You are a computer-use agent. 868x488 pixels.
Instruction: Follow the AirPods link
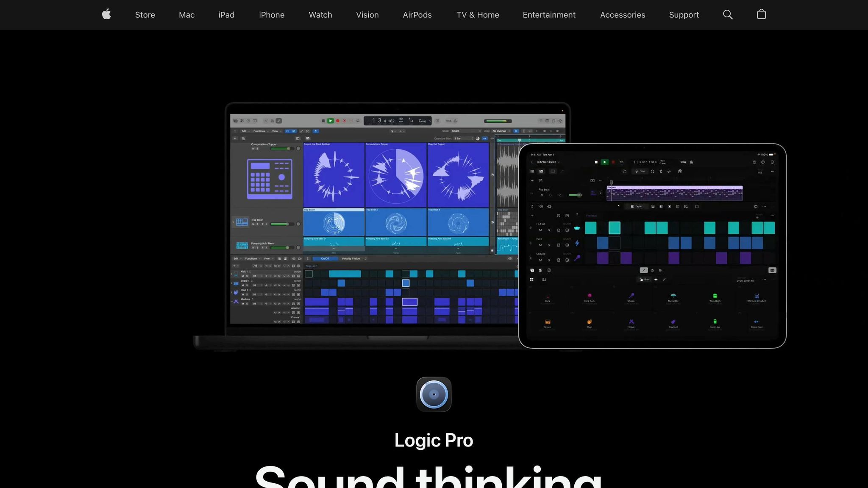[417, 15]
